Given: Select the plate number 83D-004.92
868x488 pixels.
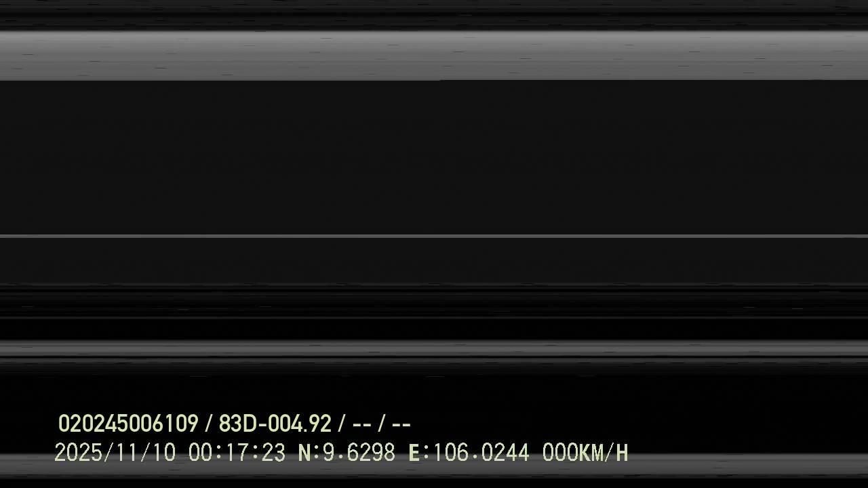Looking at the screenshot, I should pos(275,424).
